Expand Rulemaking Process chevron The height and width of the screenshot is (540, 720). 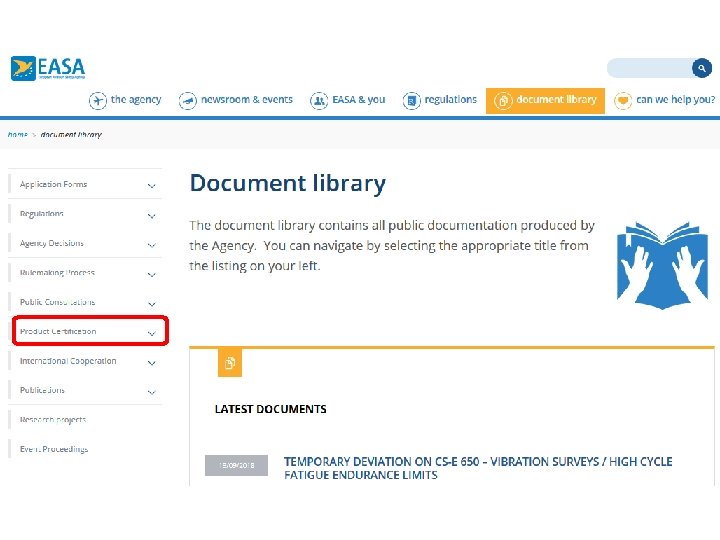(152, 274)
